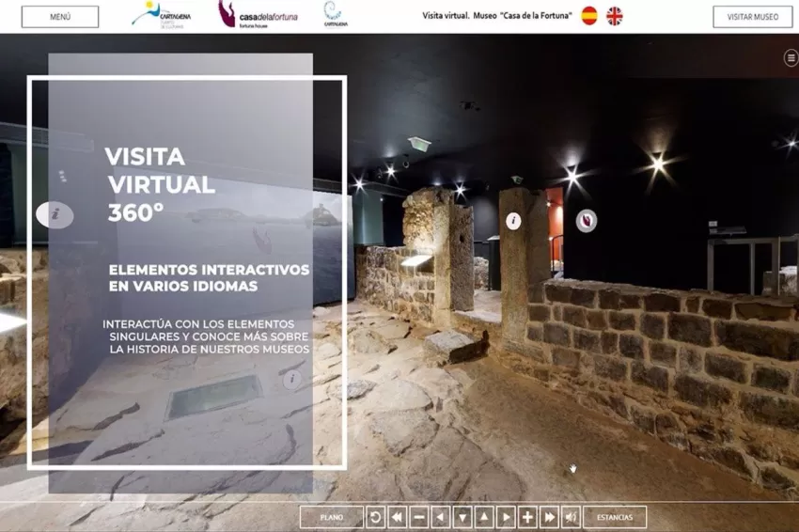Open the Casa de la Fortuna logo link
Viewport: 799px width, 532px height.
click(258, 14)
